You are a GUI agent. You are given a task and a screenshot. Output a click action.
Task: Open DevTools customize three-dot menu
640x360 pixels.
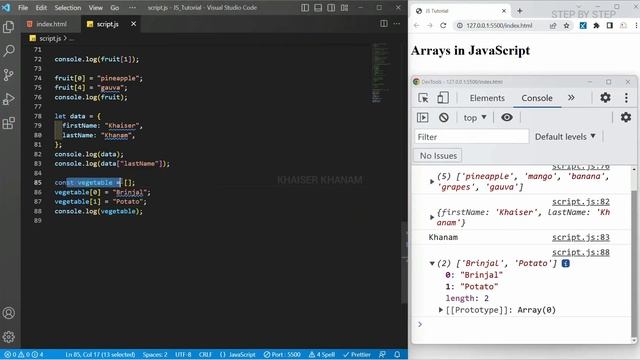pos(626,98)
